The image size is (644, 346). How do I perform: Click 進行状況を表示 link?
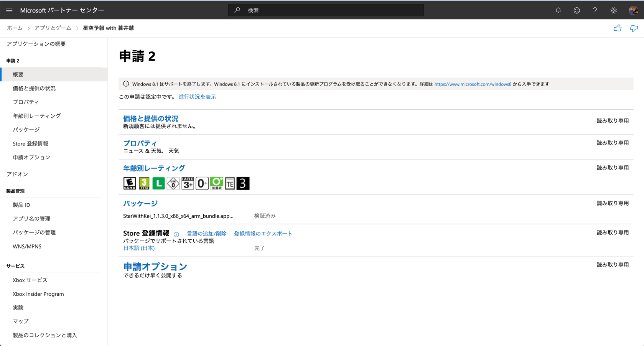(x=197, y=97)
